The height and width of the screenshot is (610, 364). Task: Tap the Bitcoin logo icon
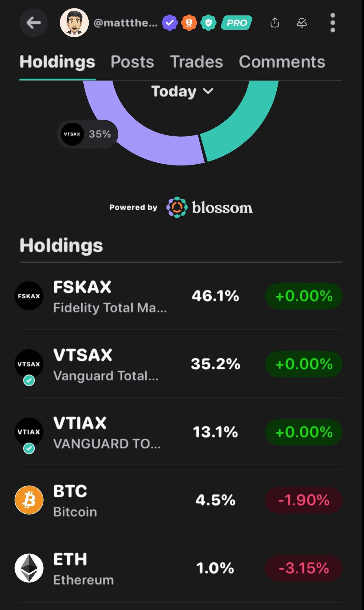coord(29,500)
